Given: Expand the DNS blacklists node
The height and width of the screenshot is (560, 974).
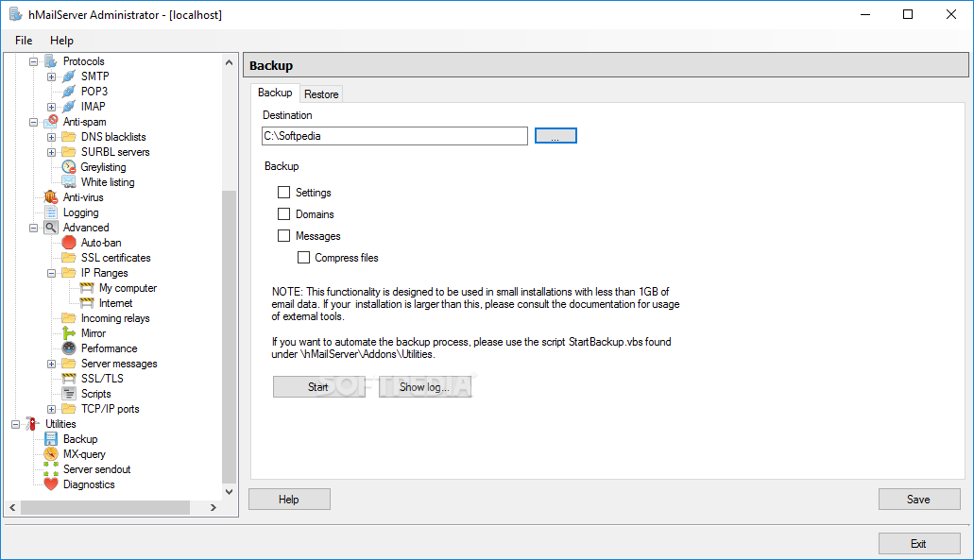Looking at the screenshot, I should (52, 137).
